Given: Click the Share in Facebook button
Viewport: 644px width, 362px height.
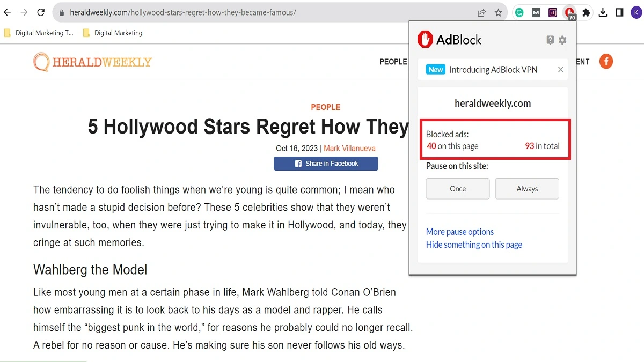Looking at the screenshot, I should 326,164.
